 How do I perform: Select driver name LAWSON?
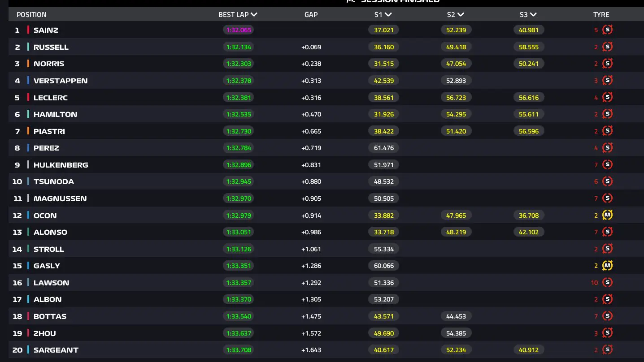[x=52, y=283]
